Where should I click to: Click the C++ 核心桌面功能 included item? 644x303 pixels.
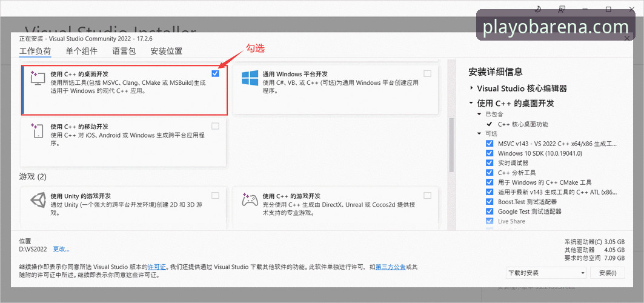pos(523,124)
